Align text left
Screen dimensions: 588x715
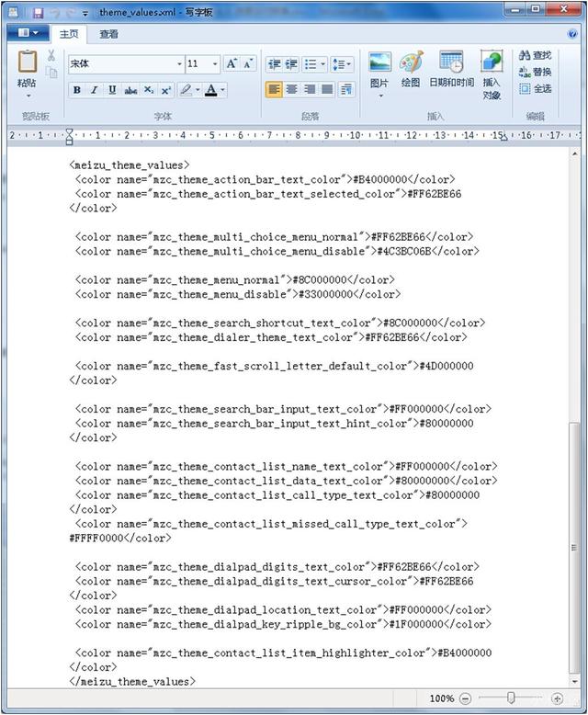(274, 89)
